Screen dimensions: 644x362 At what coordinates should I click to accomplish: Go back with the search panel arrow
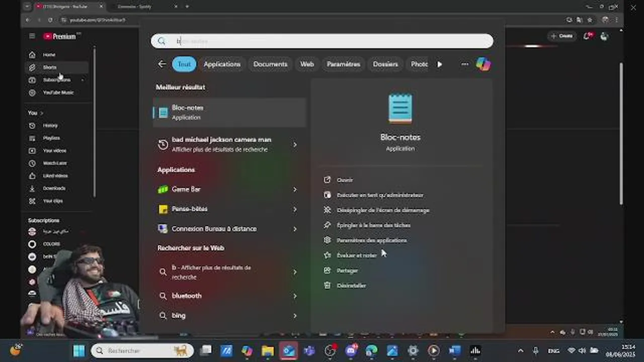pos(162,64)
